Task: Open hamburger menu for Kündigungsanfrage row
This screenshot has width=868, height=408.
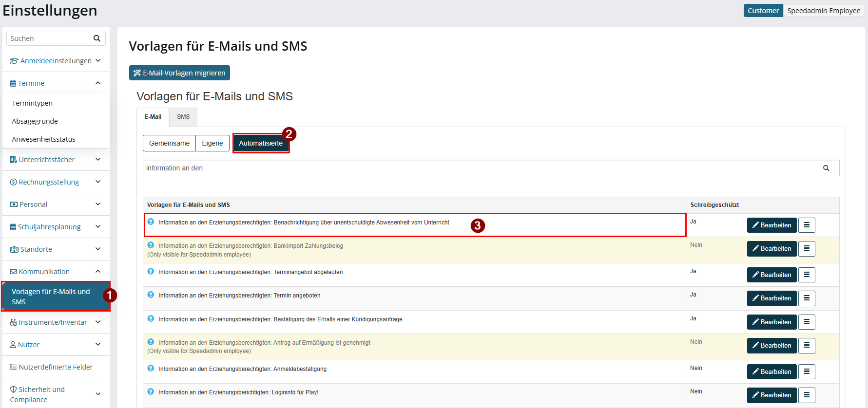Action: 807,322
